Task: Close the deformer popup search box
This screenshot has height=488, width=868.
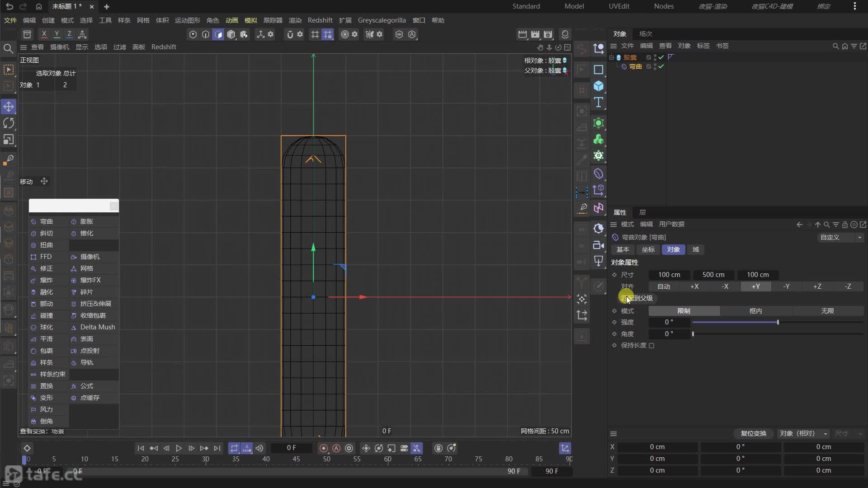Action: point(114,206)
